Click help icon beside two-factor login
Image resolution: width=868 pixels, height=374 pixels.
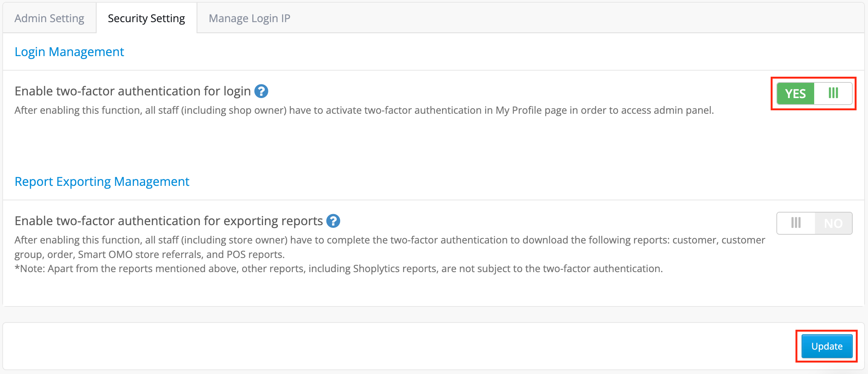coord(261,91)
